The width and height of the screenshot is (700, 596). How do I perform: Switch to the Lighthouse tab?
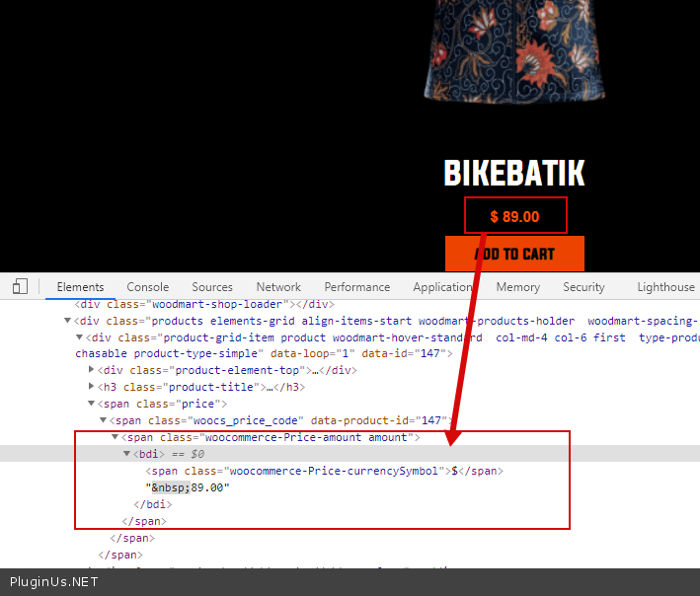coord(665,287)
